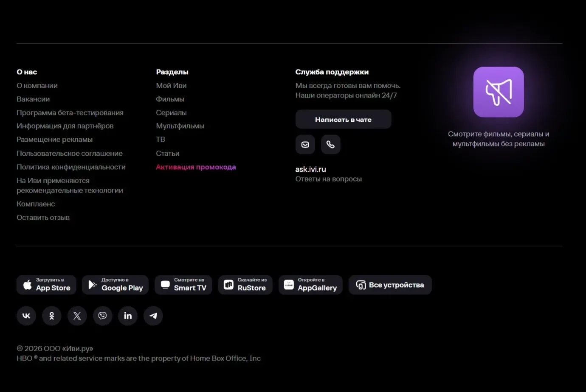Open the AppGallery download badge
586x392 pixels.
(310, 285)
